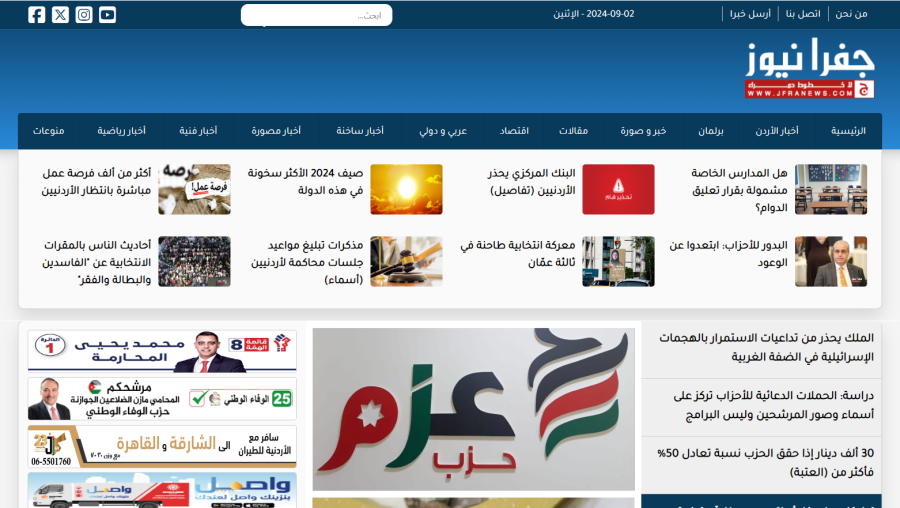Open the Facebook social icon
The height and width of the screenshot is (508, 900).
(37, 14)
